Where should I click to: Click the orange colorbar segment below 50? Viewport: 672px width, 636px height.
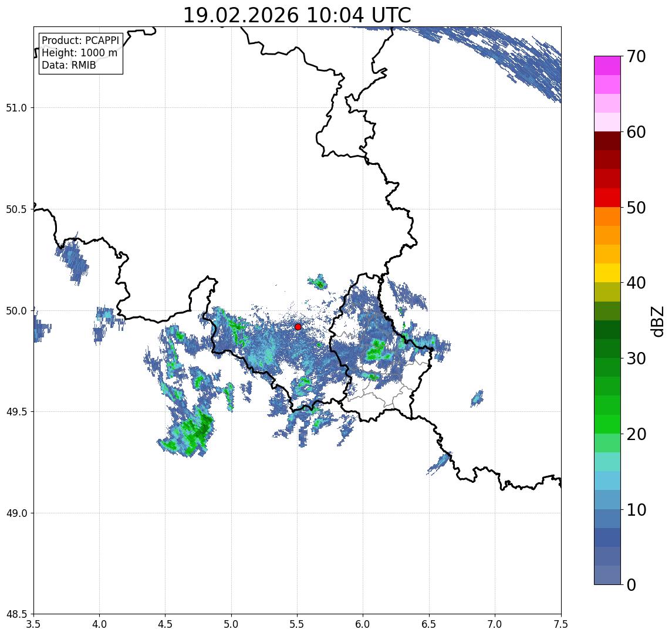point(607,216)
